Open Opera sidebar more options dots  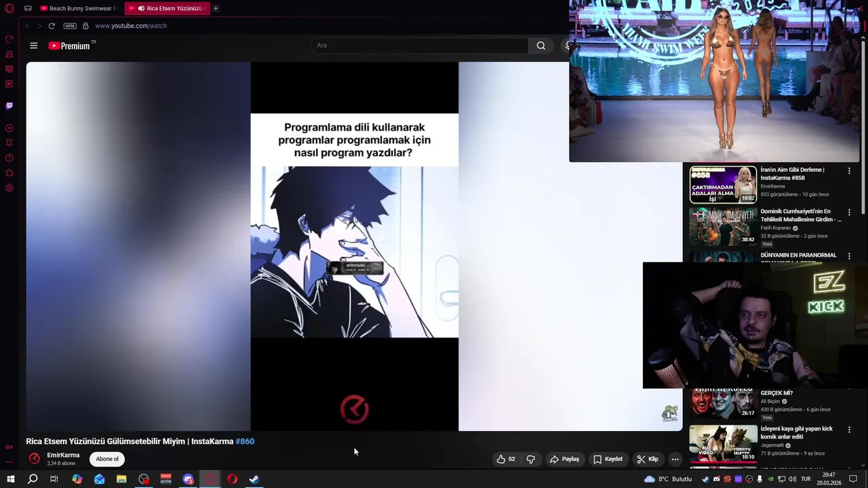(x=9, y=462)
